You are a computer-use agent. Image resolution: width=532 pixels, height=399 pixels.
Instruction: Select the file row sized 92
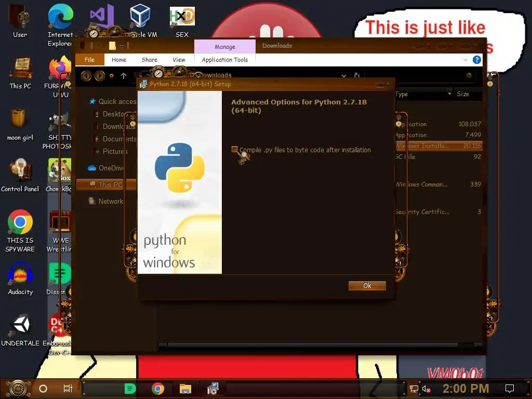pos(438,157)
